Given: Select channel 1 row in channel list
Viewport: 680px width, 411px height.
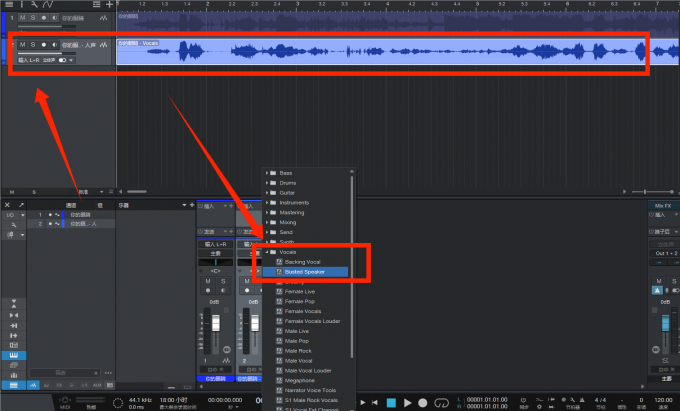Looking at the screenshot, I should point(71,215).
